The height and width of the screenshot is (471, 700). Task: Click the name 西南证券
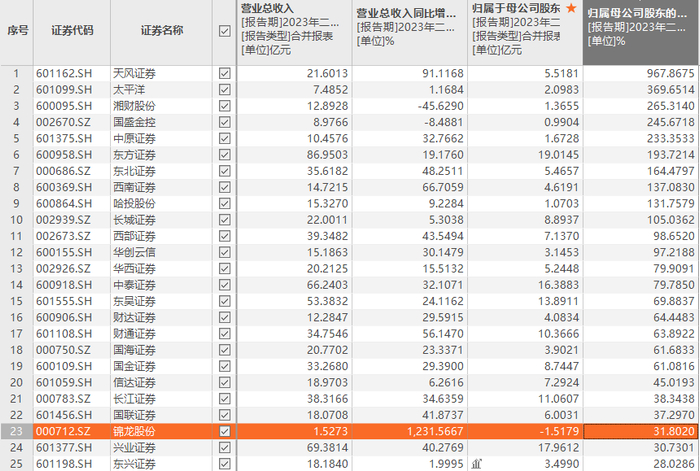pos(134,187)
